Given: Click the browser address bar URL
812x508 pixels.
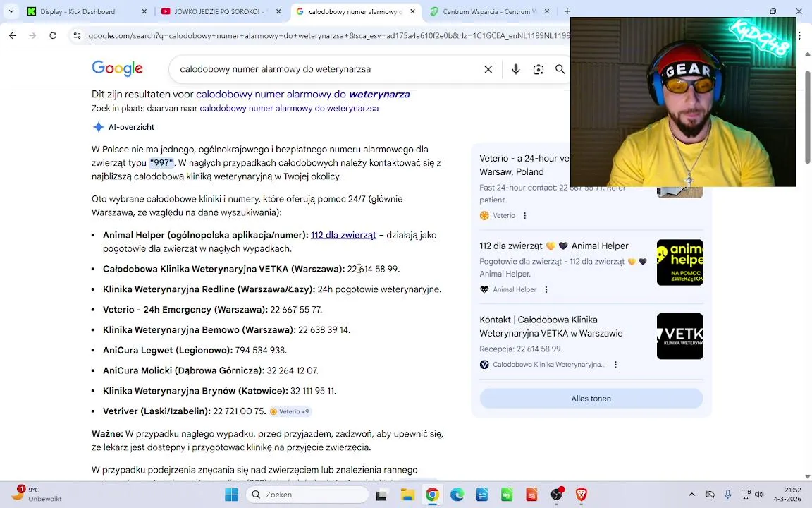Looking at the screenshot, I should click(329, 35).
